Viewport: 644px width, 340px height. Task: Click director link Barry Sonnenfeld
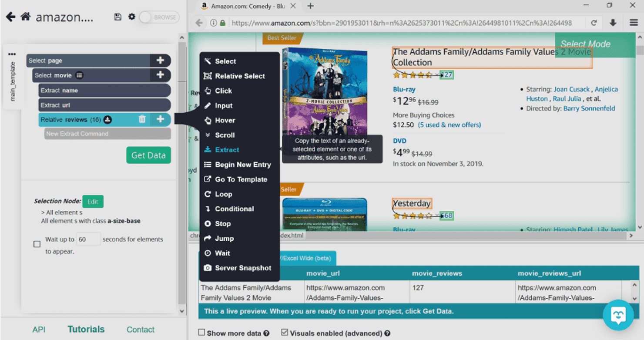589,108
